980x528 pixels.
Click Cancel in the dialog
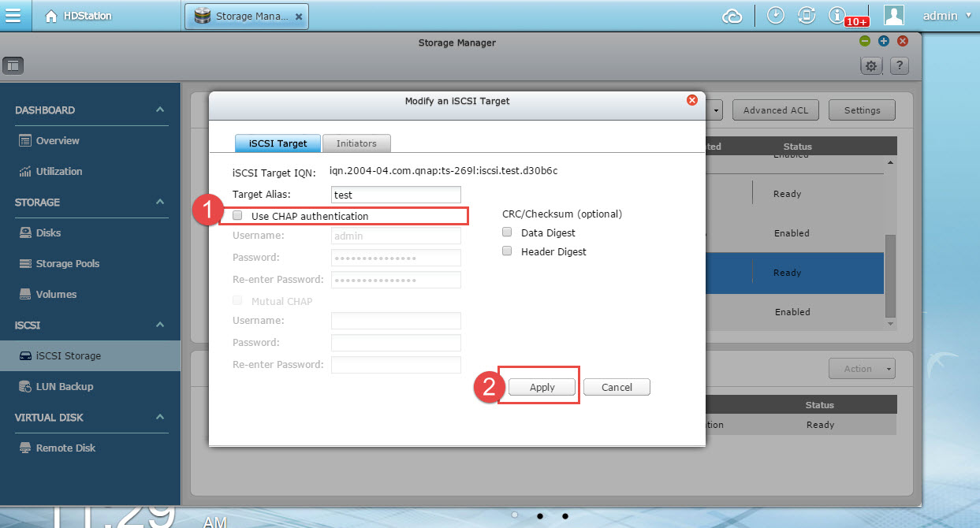coord(617,387)
